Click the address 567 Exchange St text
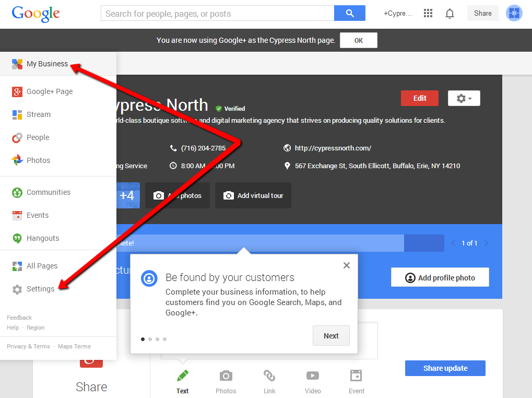Image resolution: width=532 pixels, height=398 pixels. point(377,166)
